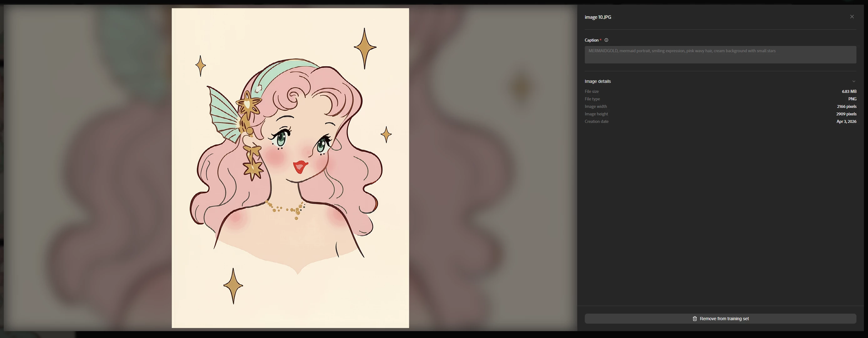Click the blurred backdrop left of image
868x338 pixels.
click(x=88, y=169)
